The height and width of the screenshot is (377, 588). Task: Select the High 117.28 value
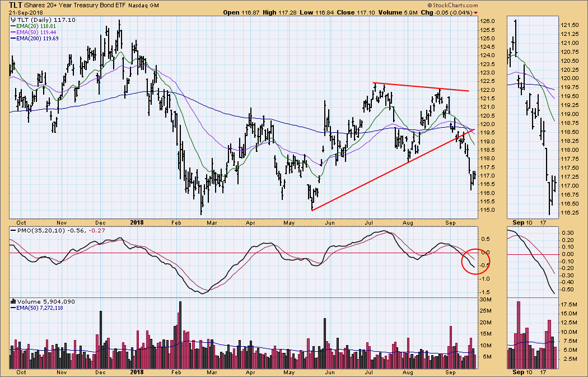click(279, 12)
